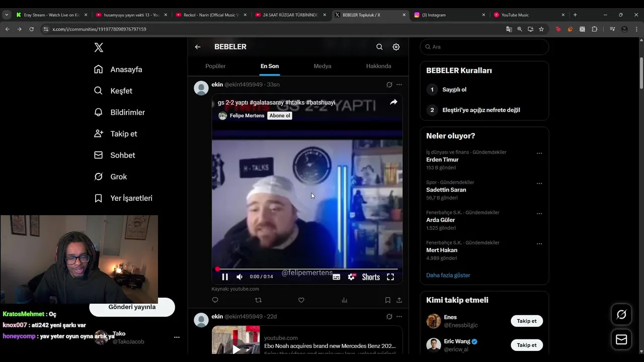Click Daha fazla göster link
Image resolution: width=644 pixels, height=362 pixels.
[448, 276]
